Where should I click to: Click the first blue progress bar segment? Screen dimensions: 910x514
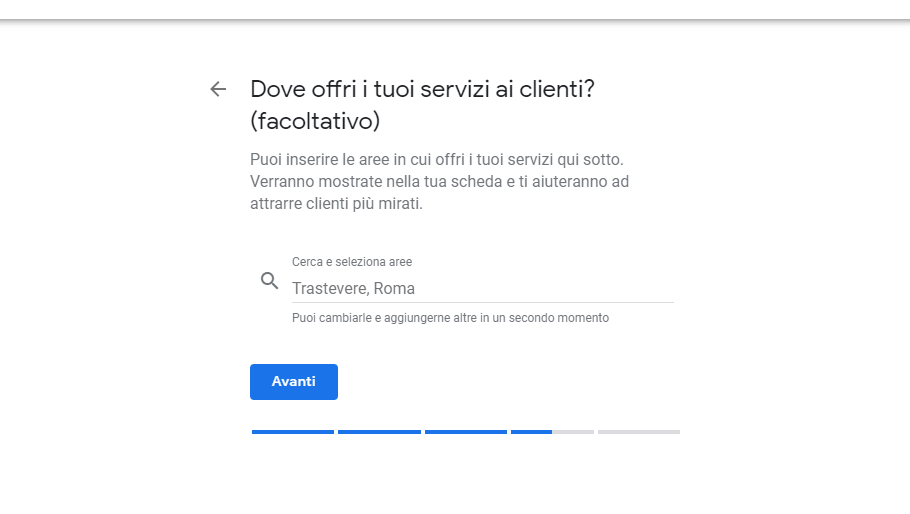(x=293, y=432)
